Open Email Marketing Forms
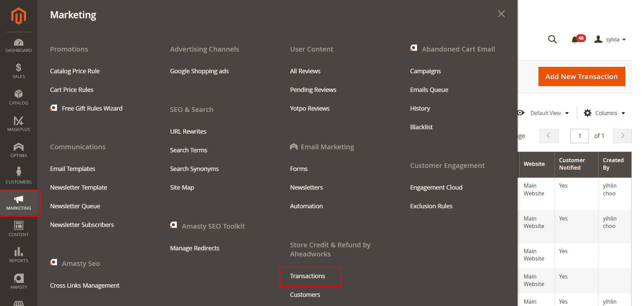This screenshot has width=644, height=306. click(299, 169)
